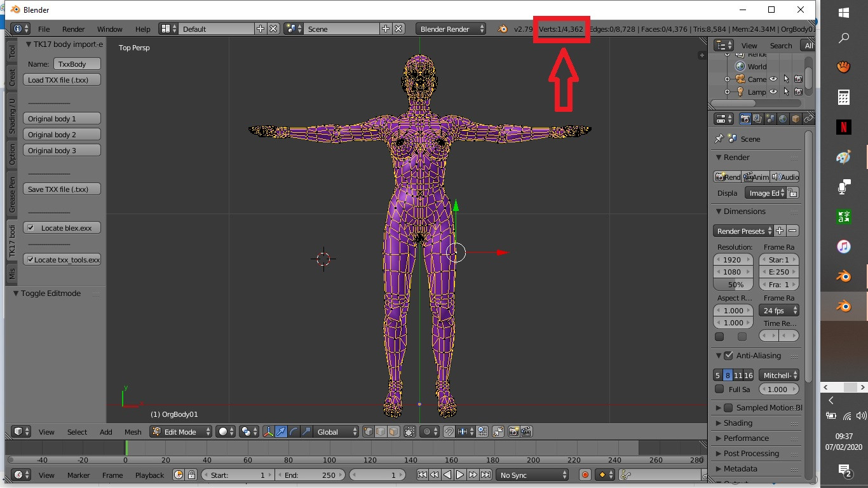868x488 pixels.
Task: Open the Object properties cube icon
Action: (x=796, y=119)
